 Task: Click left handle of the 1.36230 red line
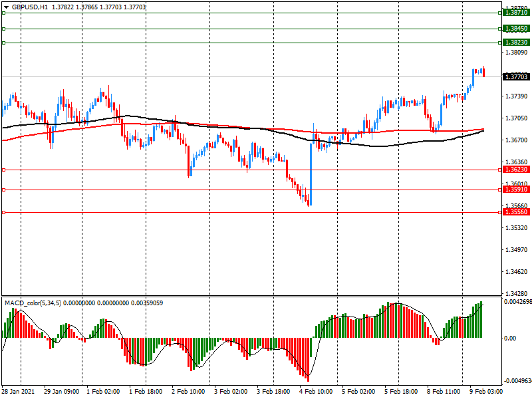(3, 170)
